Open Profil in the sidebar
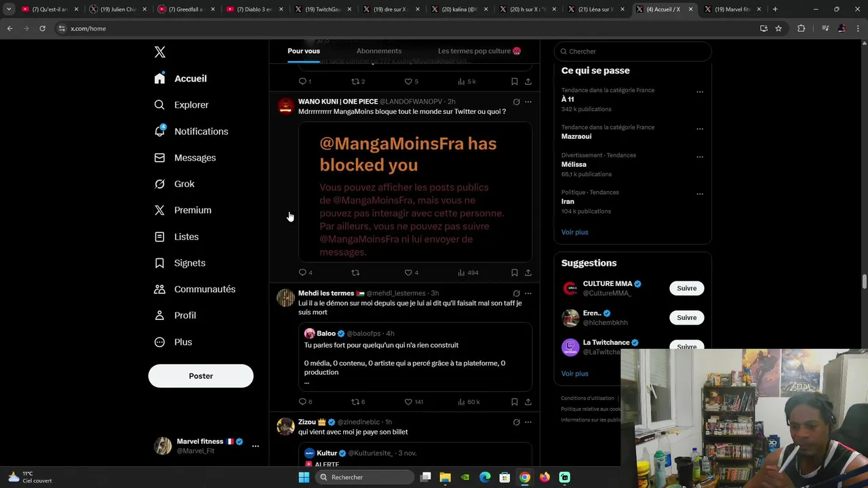 click(175, 315)
